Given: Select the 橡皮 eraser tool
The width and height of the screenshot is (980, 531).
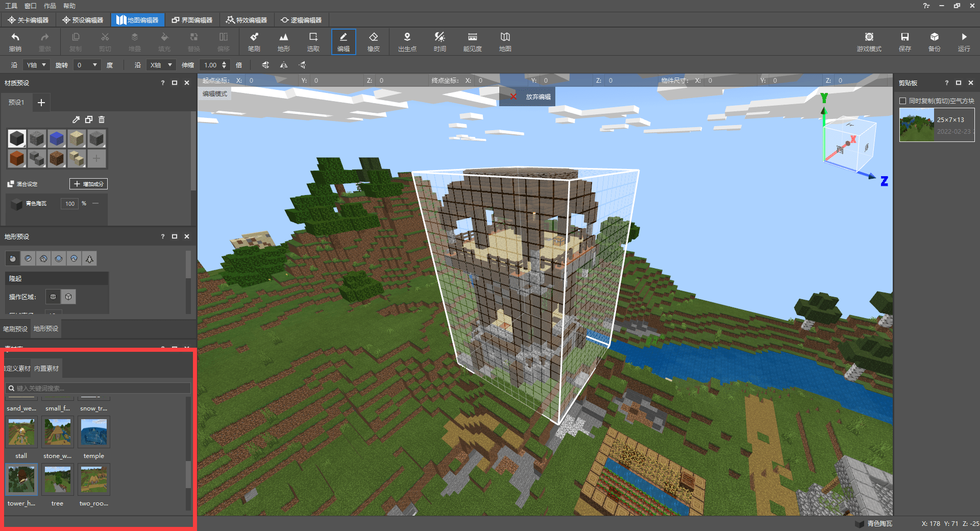Looking at the screenshot, I should coord(374,41).
